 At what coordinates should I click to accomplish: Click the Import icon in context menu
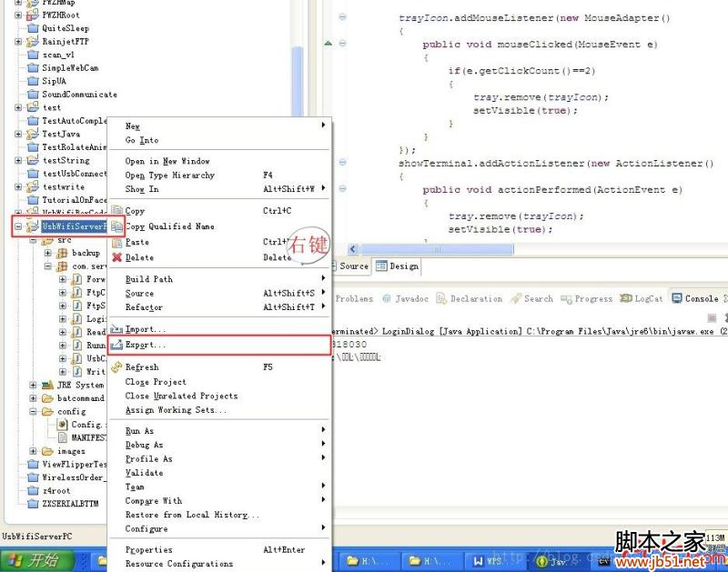click(x=116, y=329)
